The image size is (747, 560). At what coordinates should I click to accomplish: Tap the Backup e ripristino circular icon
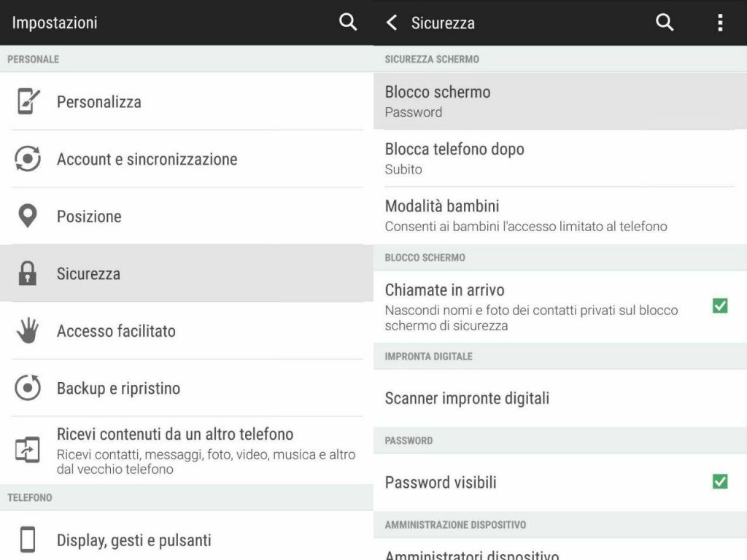(x=28, y=387)
